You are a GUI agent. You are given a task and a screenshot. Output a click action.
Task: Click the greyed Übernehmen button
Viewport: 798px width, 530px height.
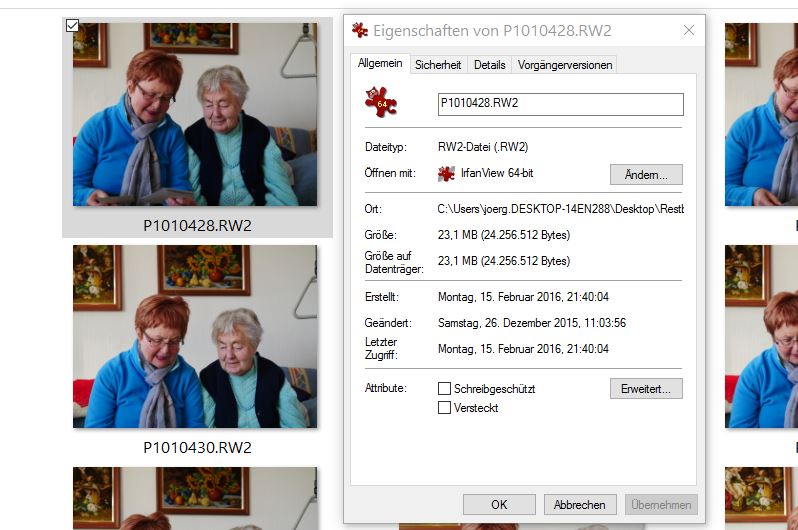(x=661, y=505)
